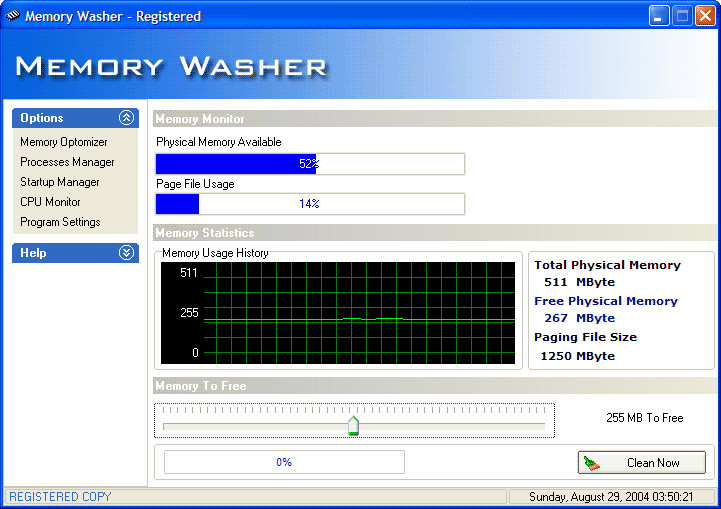The image size is (721, 509).
Task: Click the "267 MByte" free memory value
Action: coord(579,318)
